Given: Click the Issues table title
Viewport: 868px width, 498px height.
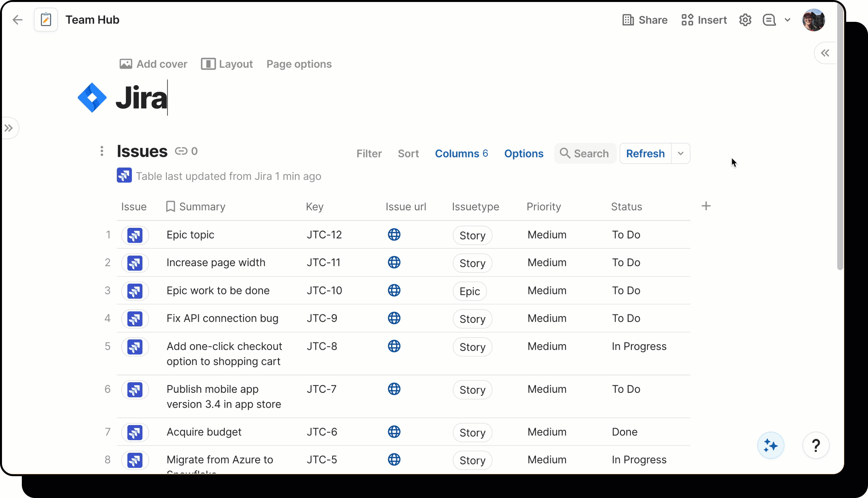Looking at the screenshot, I should [x=142, y=151].
